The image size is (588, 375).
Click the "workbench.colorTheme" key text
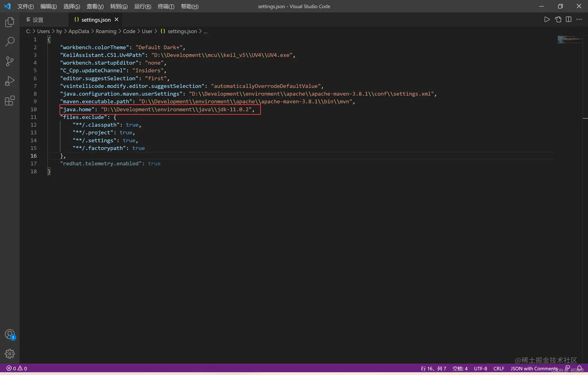pos(94,47)
